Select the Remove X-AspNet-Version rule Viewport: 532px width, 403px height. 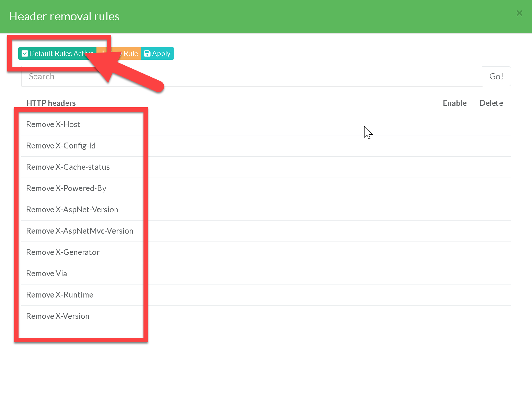(72, 210)
